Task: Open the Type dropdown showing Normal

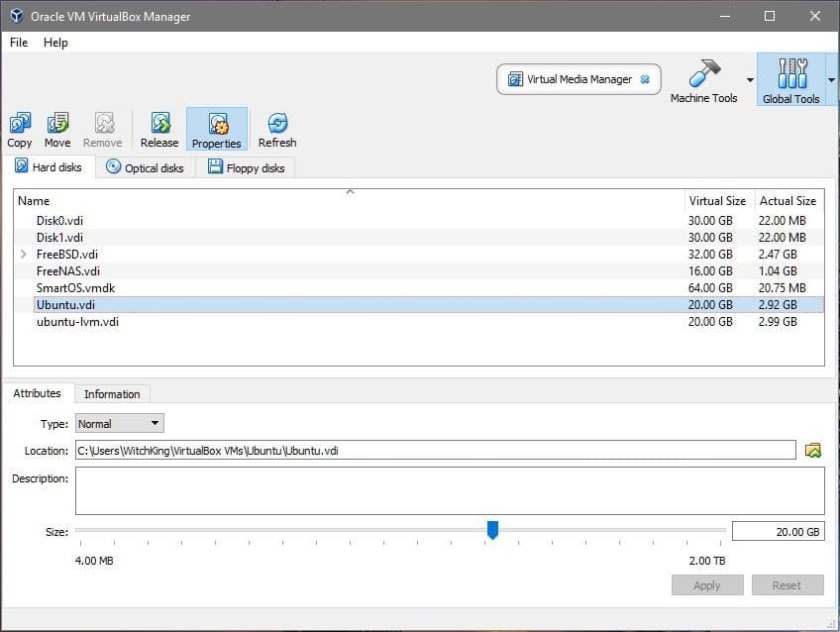Action: point(118,423)
